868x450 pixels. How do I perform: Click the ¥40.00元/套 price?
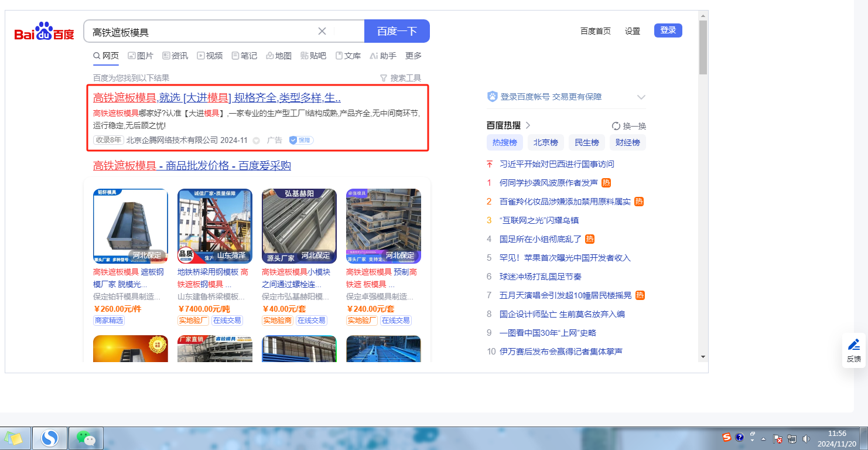coord(284,309)
